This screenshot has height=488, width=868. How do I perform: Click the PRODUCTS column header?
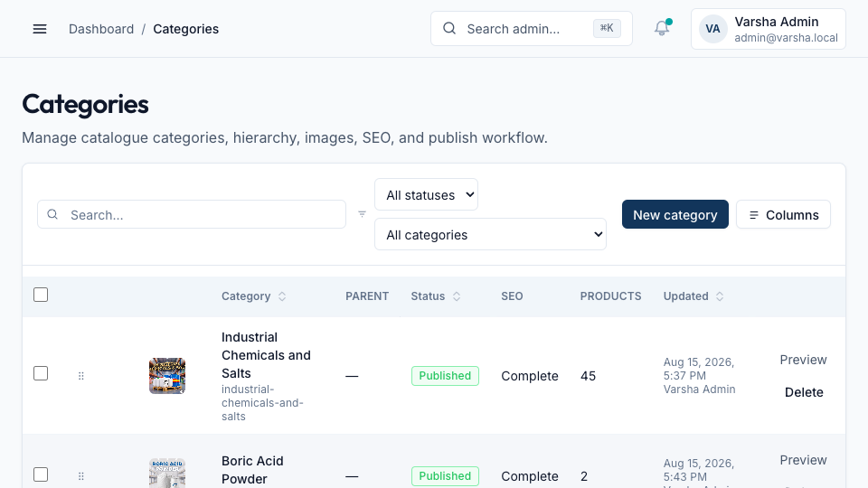pyautogui.click(x=610, y=296)
